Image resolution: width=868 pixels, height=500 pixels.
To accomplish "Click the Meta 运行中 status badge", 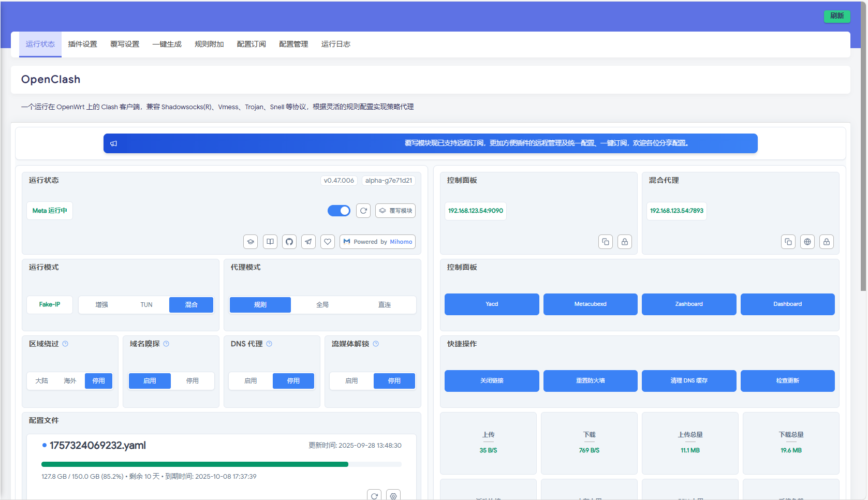I will 50,211.
